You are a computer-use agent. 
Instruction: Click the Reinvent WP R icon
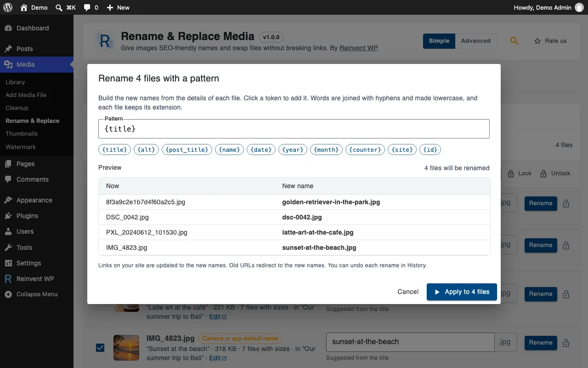[x=8, y=279]
